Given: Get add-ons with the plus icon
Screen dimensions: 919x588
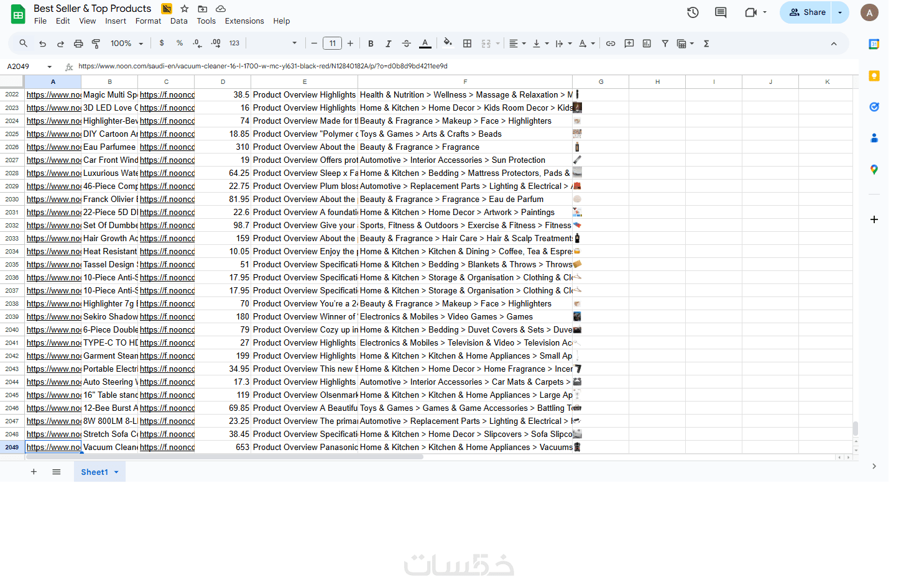Looking at the screenshot, I should (x=874, y=219).
